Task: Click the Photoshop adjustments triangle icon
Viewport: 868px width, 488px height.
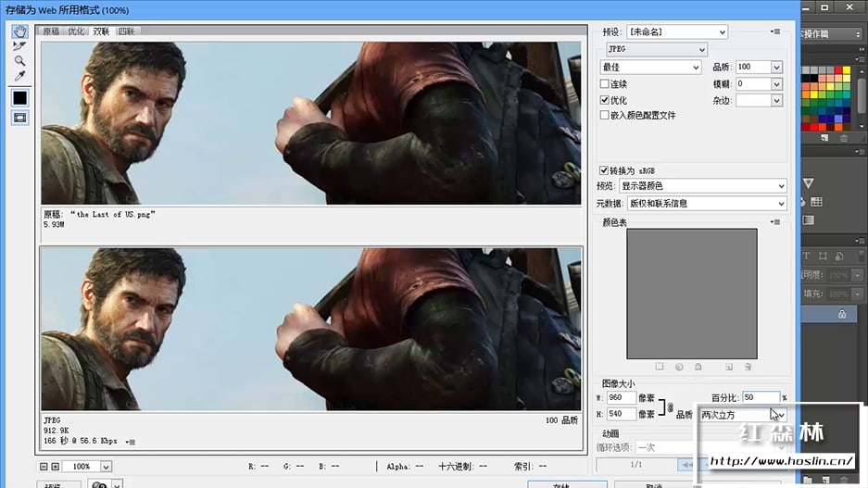Action: tap(808, 183)
